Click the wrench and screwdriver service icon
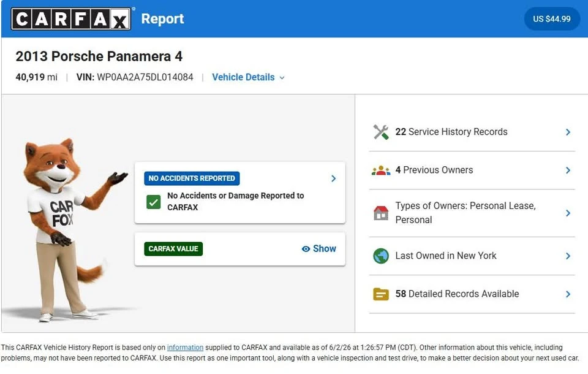The image size is (588, 374). tap(381, 132)
